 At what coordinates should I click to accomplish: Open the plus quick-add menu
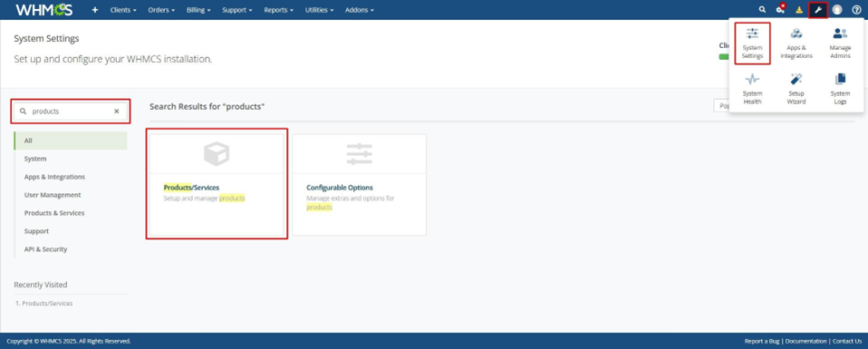pos(94,10)
